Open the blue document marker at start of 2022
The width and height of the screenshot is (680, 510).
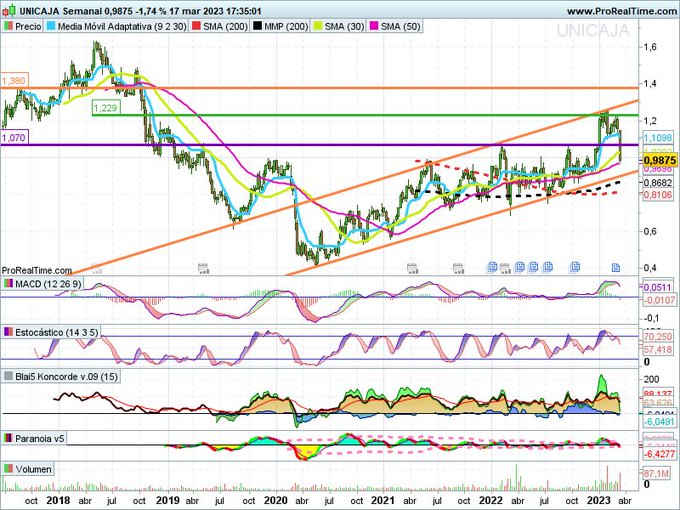(492, 267)
